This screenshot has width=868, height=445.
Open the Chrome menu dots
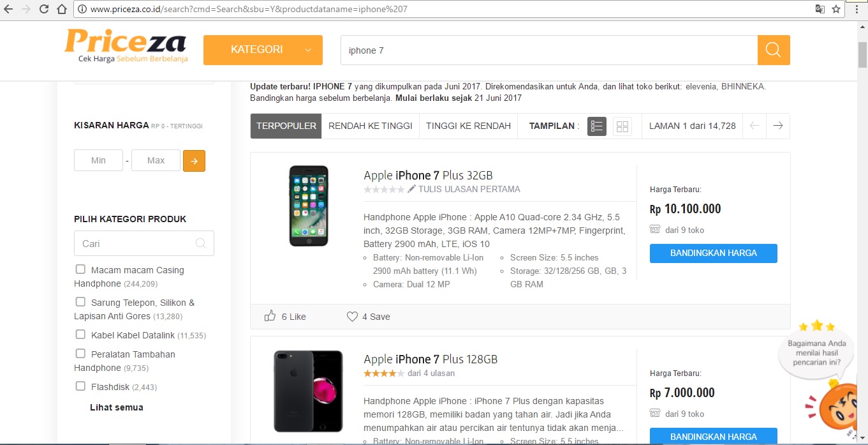click(x=856, y=10)
